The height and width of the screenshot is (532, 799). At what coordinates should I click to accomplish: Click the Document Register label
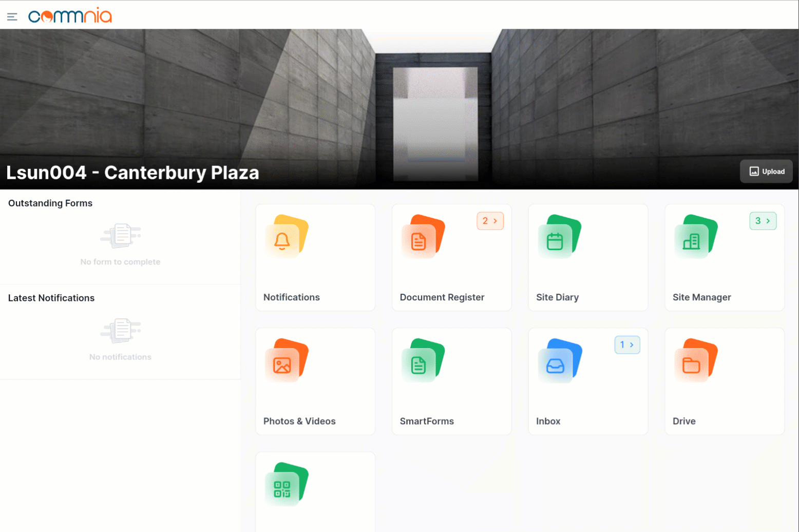coord(442,297)
